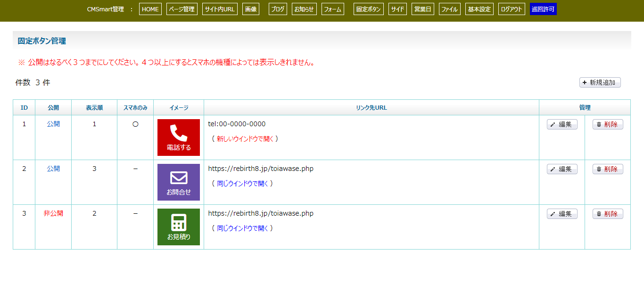Screen dimensions: 644x291
Task: Click the blue 巡回許可 button
Action: 543,9
